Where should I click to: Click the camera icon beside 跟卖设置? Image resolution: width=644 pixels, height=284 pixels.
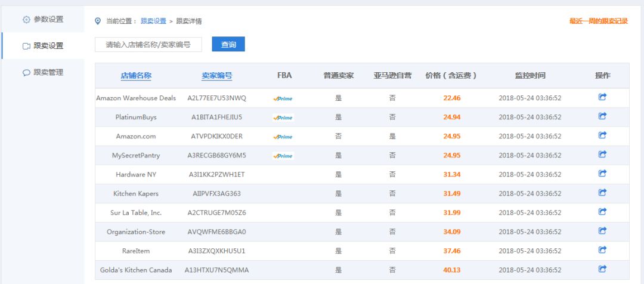[x=26, y=46]
